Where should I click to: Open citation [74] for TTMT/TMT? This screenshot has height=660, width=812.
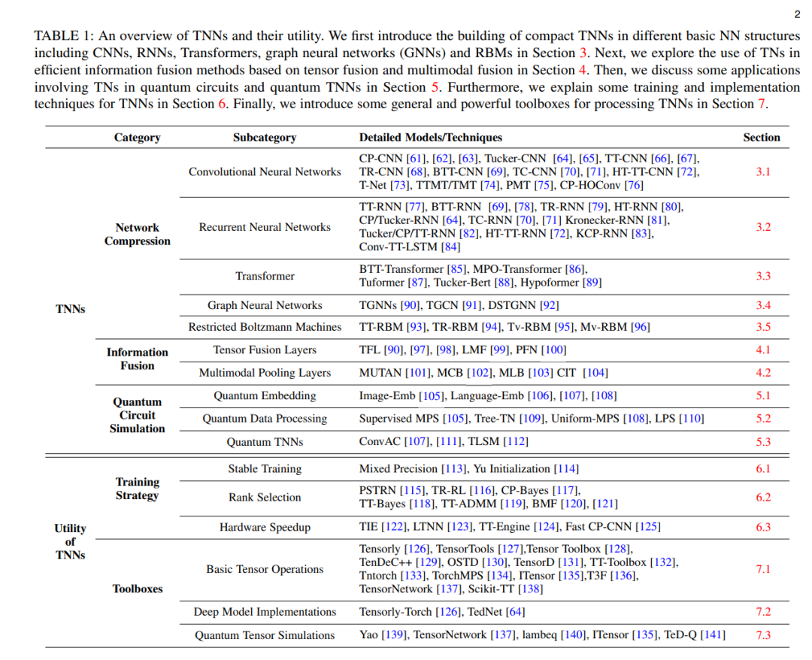(489, 186)
